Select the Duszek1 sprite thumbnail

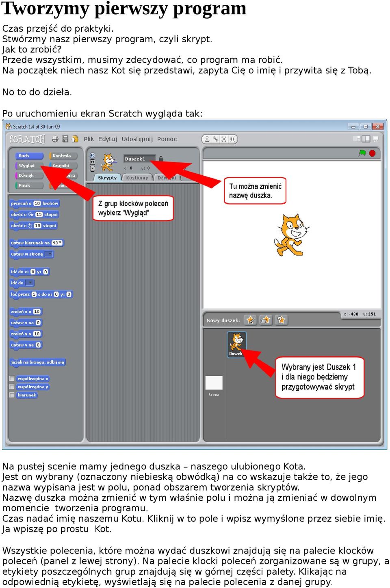pos(236,344)
